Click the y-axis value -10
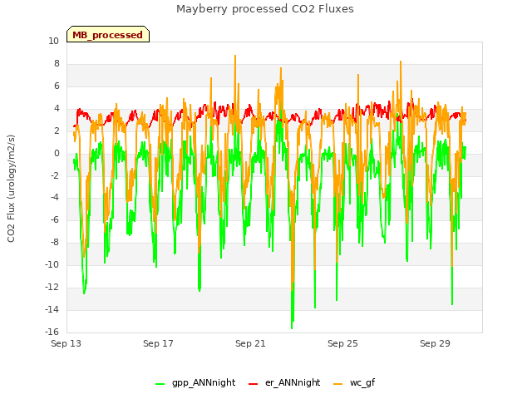Viewport: 532px width, 399px height. 52,264
